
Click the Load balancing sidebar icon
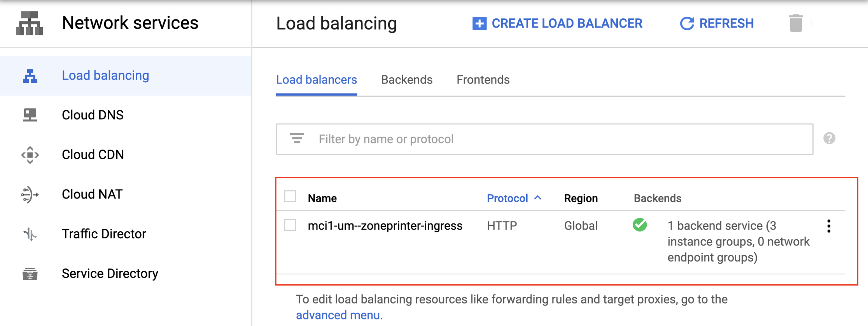pos(30,76)
